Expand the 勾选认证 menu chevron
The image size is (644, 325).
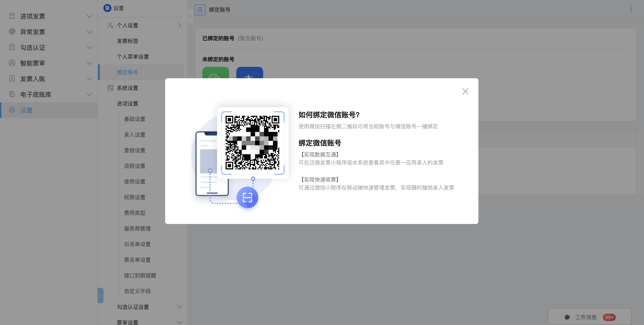(89, 47)
